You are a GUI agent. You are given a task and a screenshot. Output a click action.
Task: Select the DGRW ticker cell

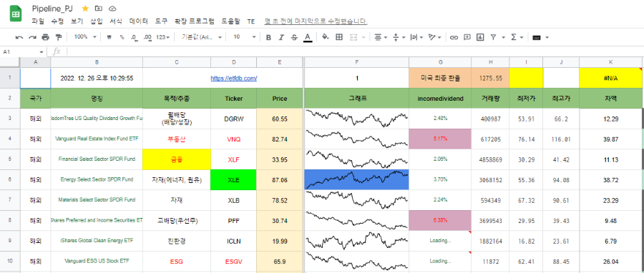click(233, 119)
